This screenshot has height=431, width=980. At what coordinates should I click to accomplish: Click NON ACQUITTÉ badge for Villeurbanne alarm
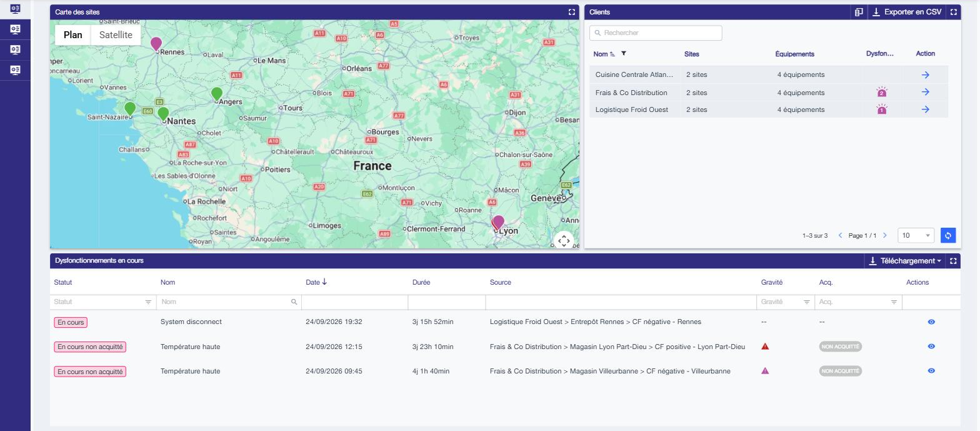pyautogui.click(x=840, y=371)
